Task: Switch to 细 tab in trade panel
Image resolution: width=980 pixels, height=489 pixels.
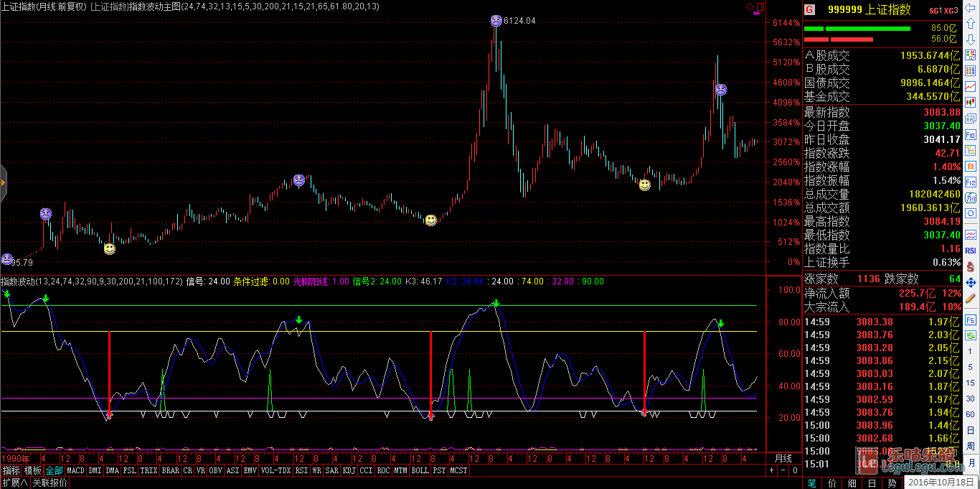Action: pos(852,483)
